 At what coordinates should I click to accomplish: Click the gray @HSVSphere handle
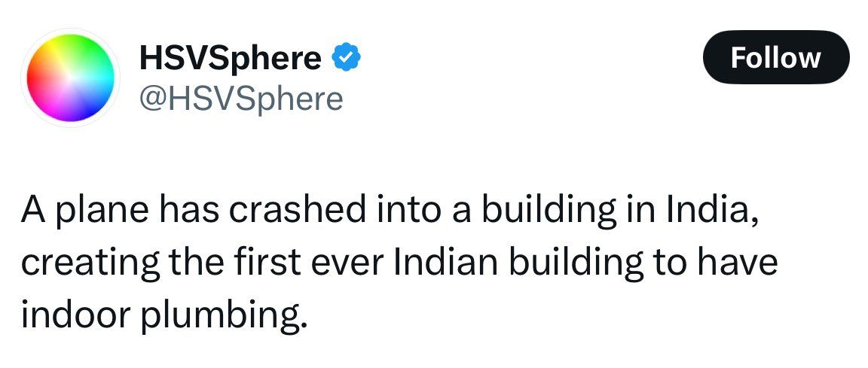point(241,98)
